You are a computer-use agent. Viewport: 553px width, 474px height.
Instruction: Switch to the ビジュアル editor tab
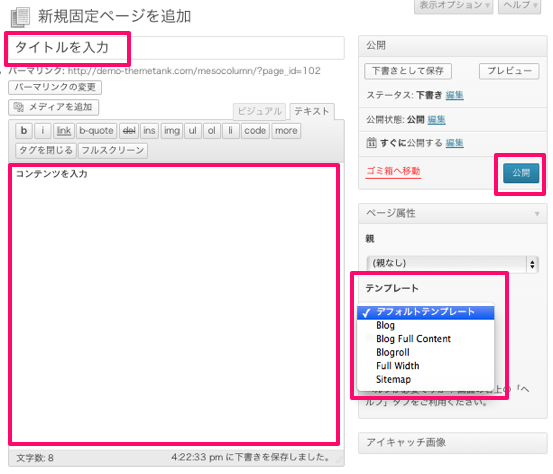(260, 111)
